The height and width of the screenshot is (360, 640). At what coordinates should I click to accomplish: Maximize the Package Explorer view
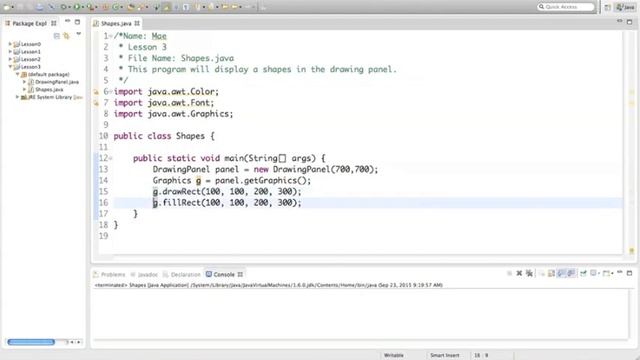tap(78, 22)
